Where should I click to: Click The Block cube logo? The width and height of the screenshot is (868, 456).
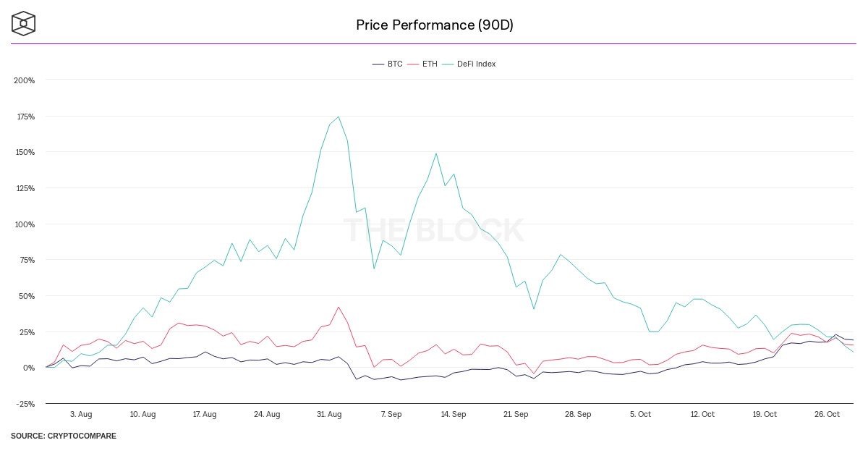(23, 23)
